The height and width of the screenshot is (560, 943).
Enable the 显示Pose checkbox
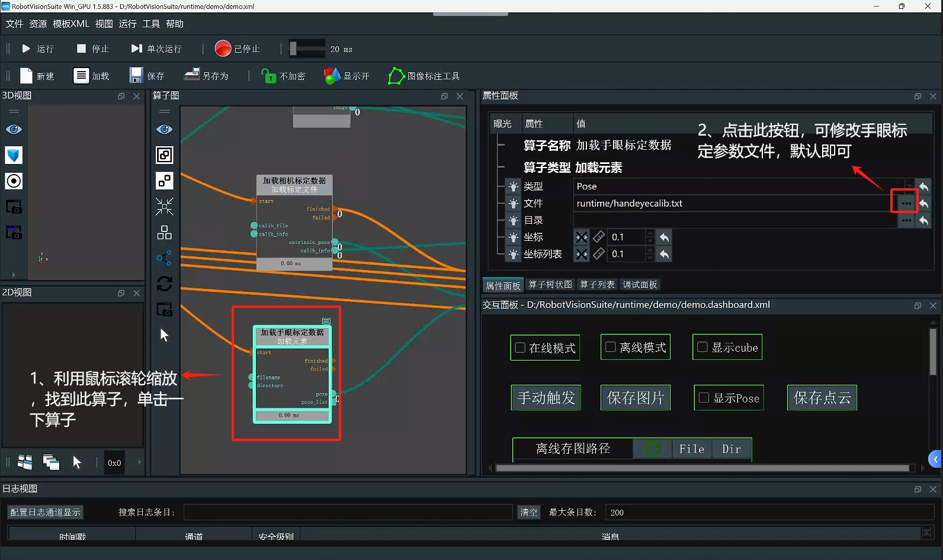click(x=704, y=398)
